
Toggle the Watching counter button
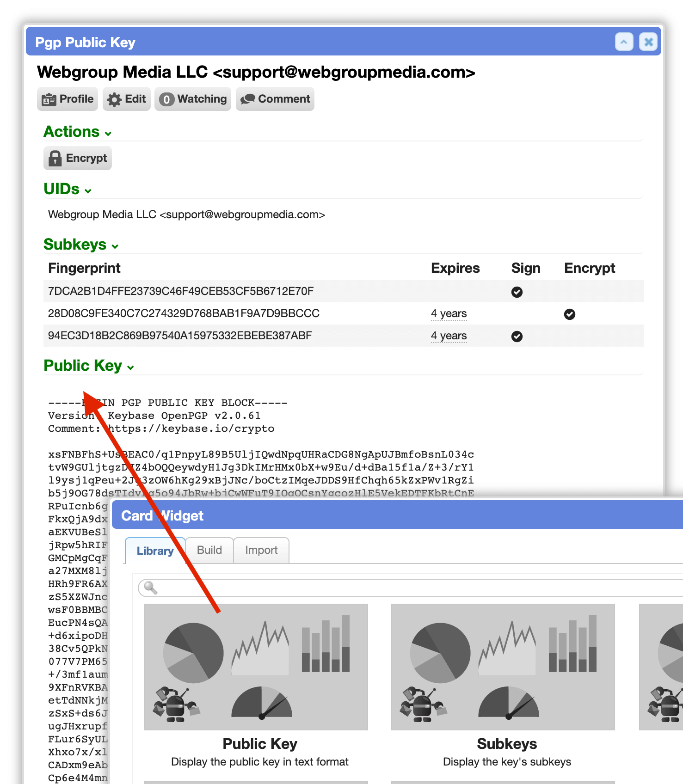coord(193,99)
